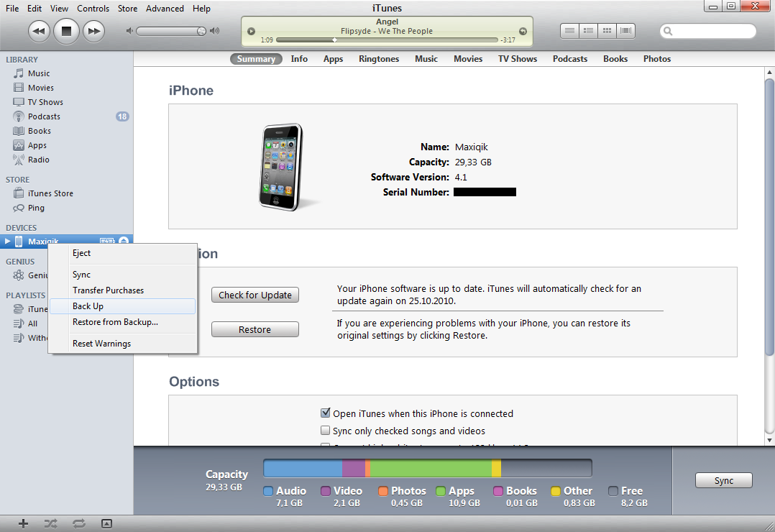Click the Check for Update button
Image resolution: width=775 pixels, height=532 pixels.
click(x=255, y=295)
